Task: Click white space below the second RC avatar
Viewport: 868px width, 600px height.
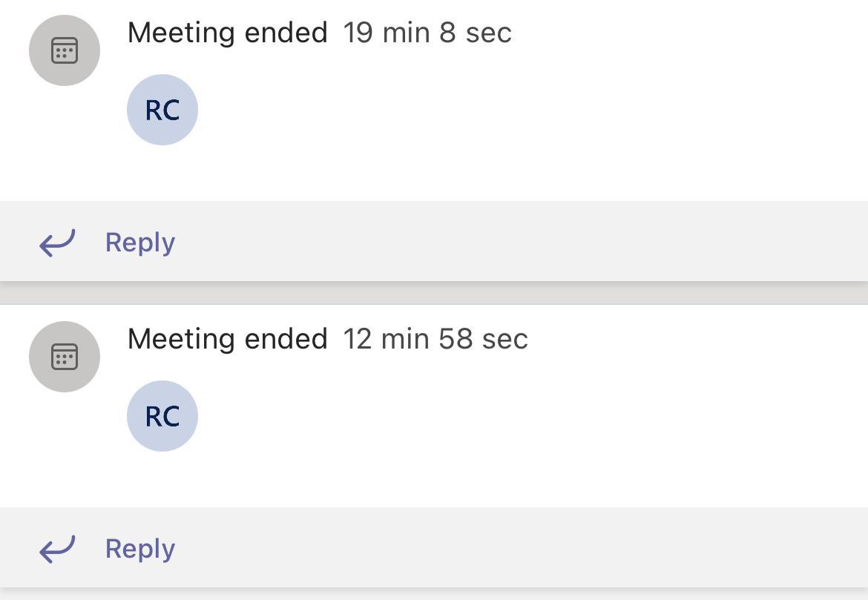Action: [x=162, y=481]
